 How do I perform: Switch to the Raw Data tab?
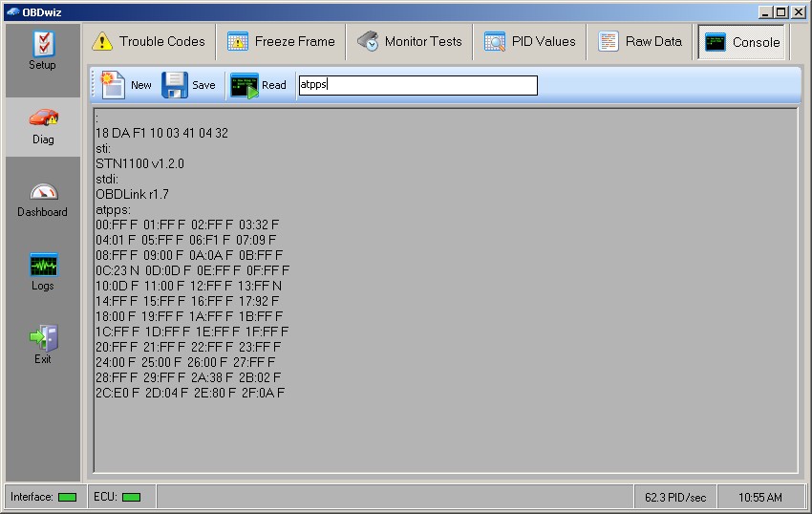coord(640,41)
